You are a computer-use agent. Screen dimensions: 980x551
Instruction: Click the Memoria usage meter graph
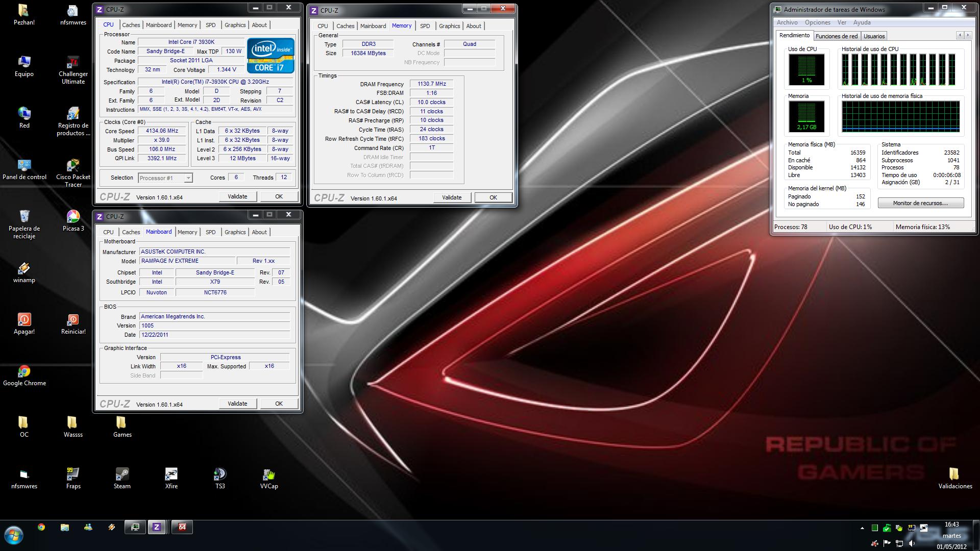(806, 116)
